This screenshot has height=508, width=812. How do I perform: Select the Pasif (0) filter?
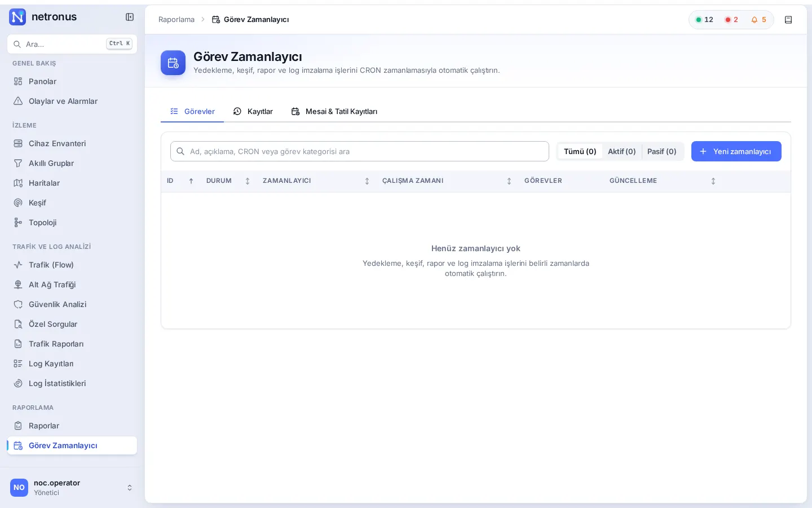click(x=662, y=151)
